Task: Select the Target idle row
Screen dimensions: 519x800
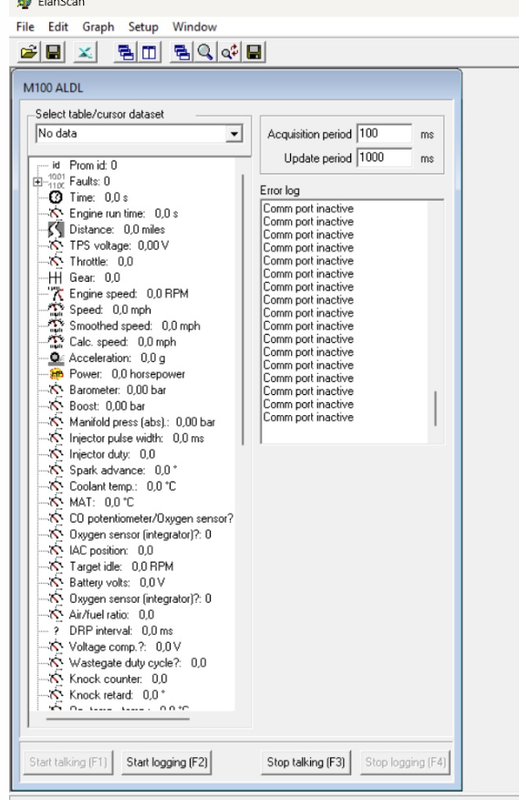Action: [121, 566]
